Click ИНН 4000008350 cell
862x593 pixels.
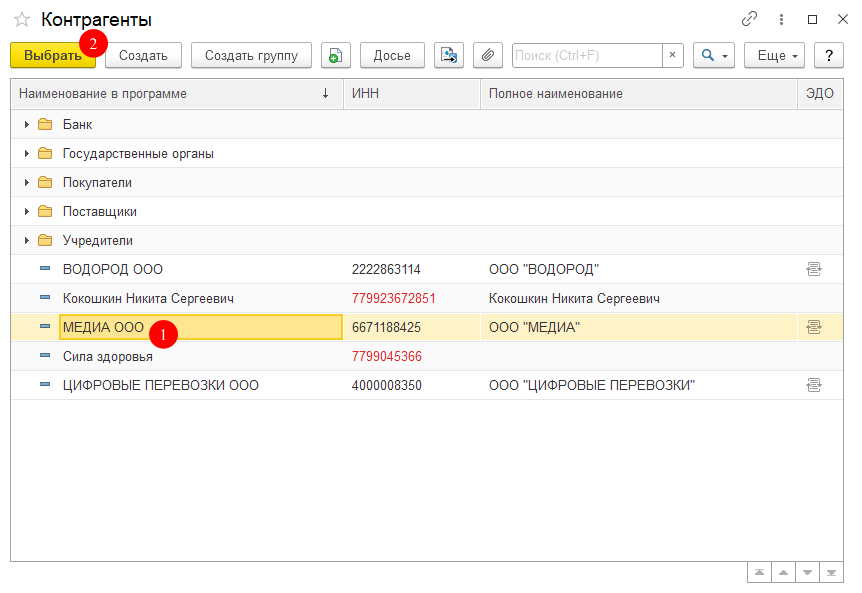pos(412,385)
